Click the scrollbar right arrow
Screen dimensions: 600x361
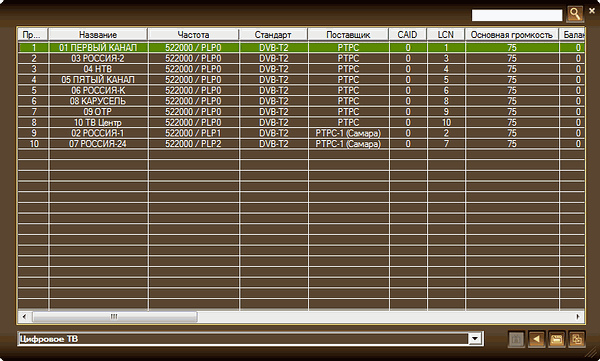point(578,317)
